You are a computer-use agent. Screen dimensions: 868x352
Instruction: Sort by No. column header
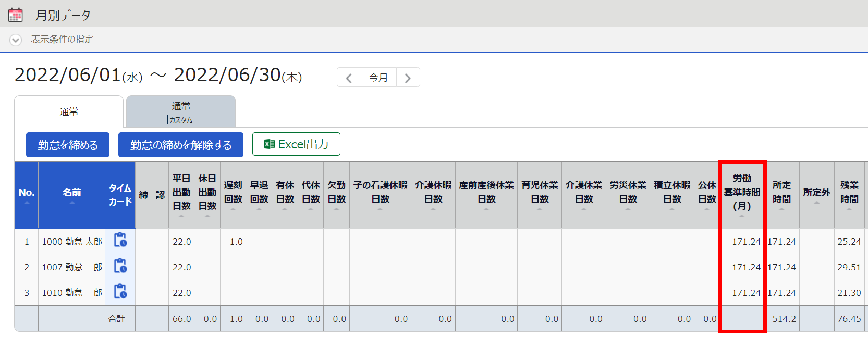[27, 194]
